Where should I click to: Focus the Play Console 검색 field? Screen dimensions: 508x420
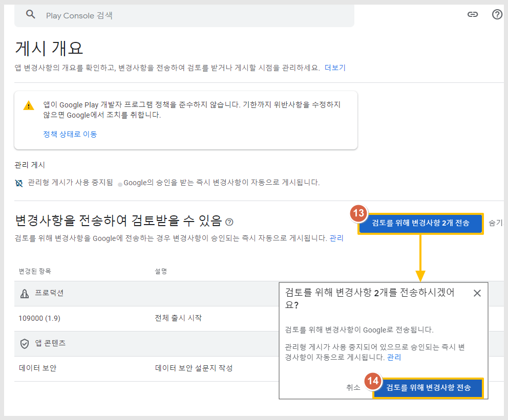[195, 15]
